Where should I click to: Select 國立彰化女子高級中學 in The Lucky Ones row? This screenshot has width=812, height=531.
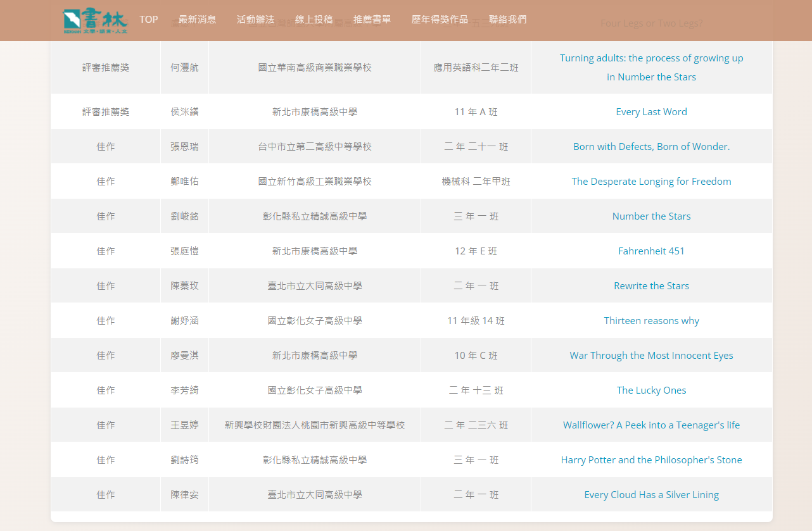pos(315,390)
